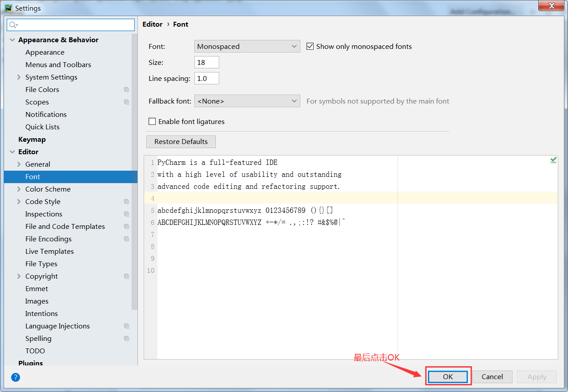Open Images settings
Image resolution: width=568 pixels, height=392 pixels.
click(37, 301)
